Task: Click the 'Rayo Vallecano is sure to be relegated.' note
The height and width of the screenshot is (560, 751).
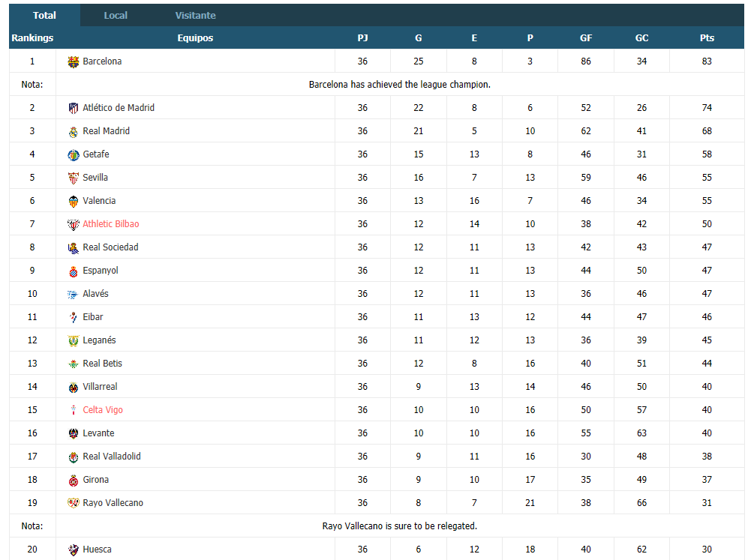Action: 399,526
